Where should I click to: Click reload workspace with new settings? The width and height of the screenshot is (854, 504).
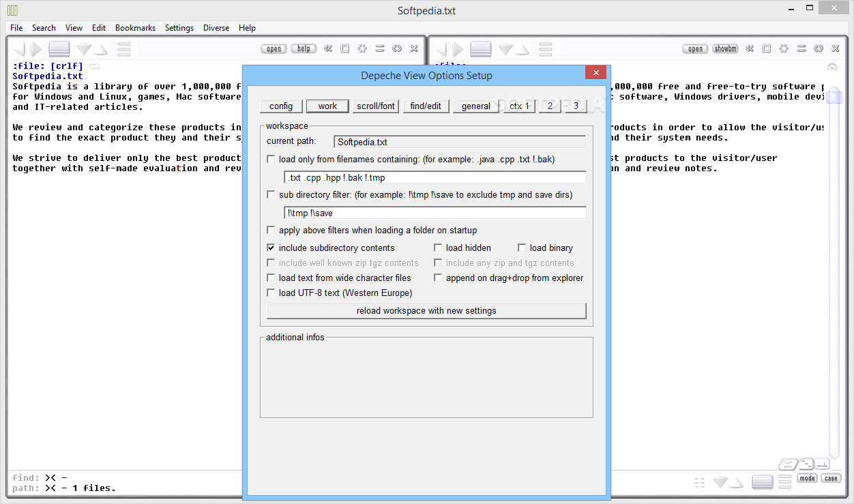[x=426, y=311]
